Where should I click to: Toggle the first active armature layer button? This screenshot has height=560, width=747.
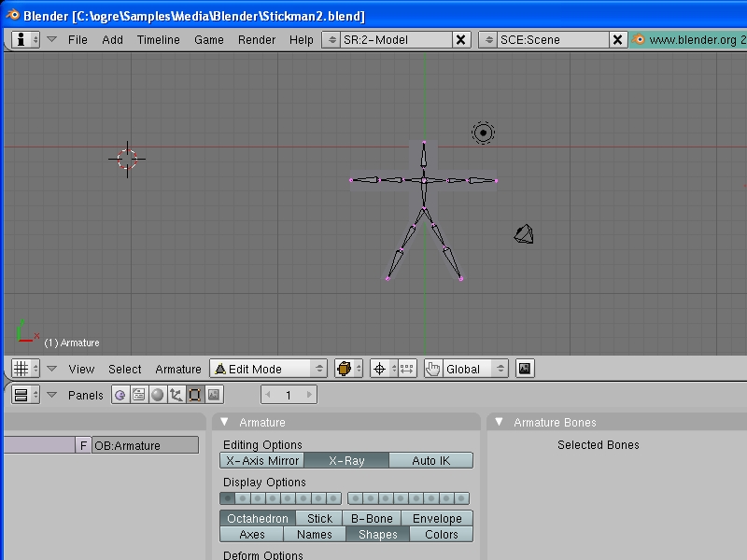(228, 498)
